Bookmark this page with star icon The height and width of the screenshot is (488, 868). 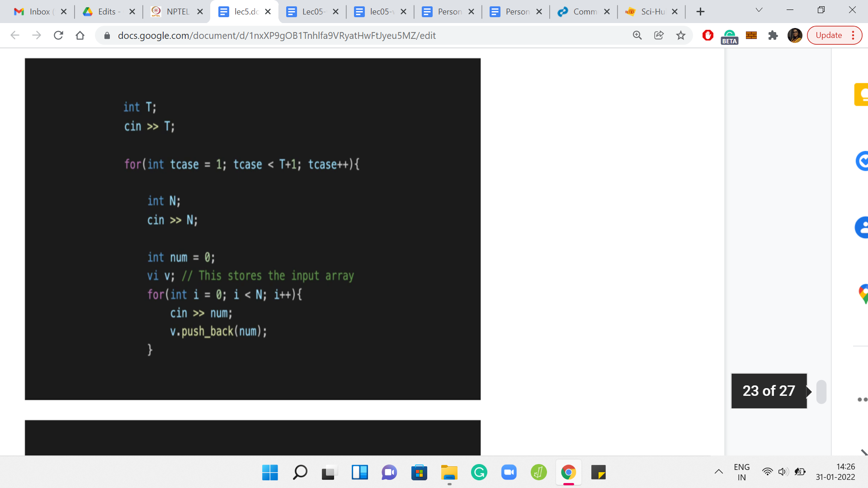(x=681, y=35)
